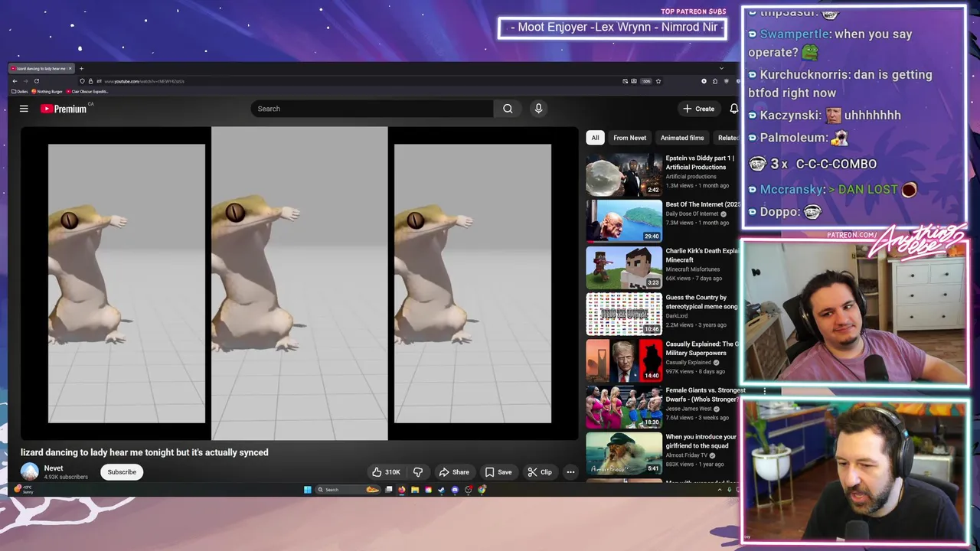
Task: Click the 'Casually Explained' channel name
Action: (688, 363)
